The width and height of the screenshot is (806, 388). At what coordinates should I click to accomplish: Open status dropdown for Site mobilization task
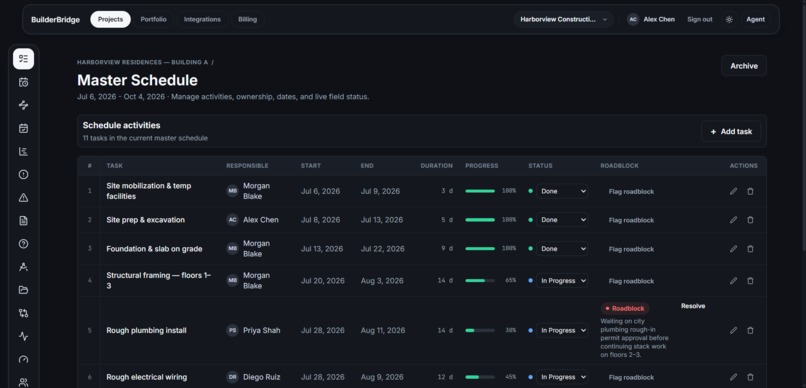coord(562,191)
